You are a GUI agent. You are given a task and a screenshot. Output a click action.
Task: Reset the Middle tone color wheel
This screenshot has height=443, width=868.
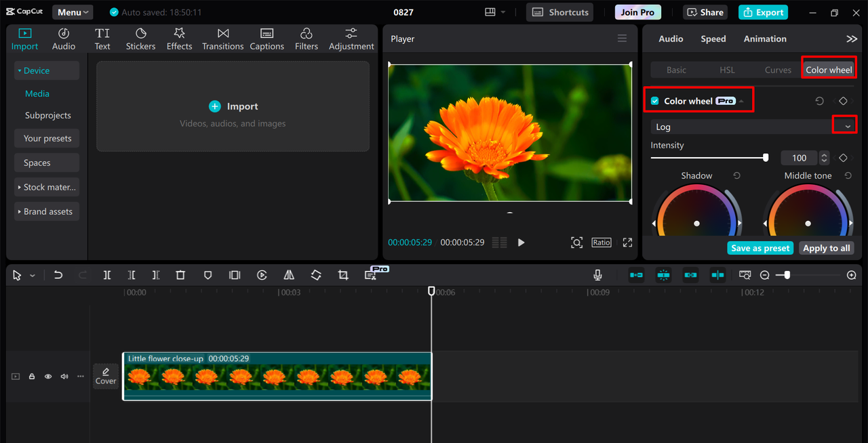tap(848, 175)
